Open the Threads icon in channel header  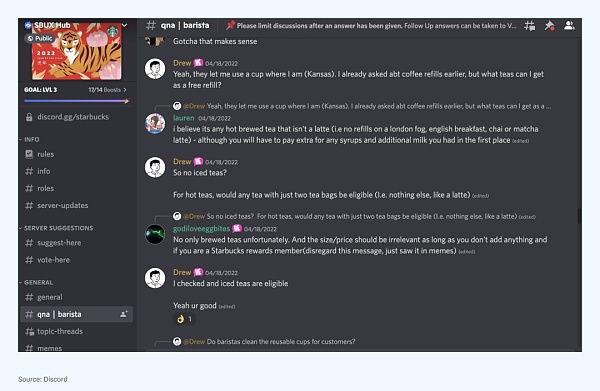(530, 26)
